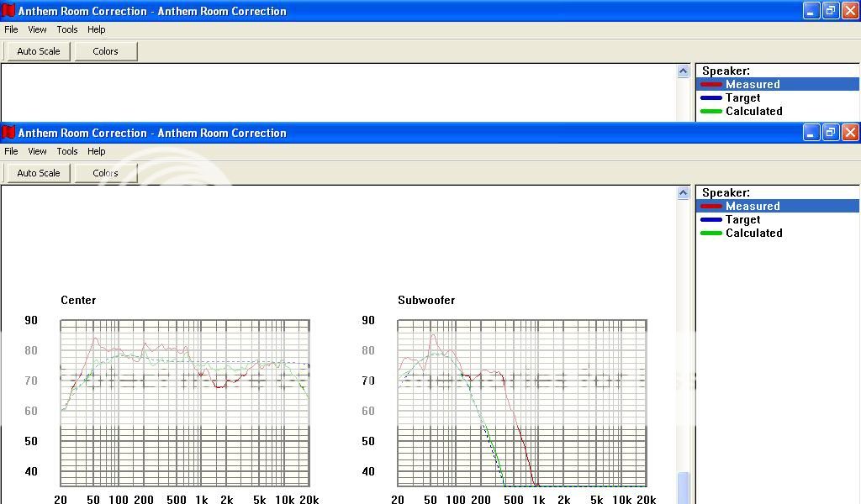Restore down the background Anthem Room Correction window

point(831,10)
